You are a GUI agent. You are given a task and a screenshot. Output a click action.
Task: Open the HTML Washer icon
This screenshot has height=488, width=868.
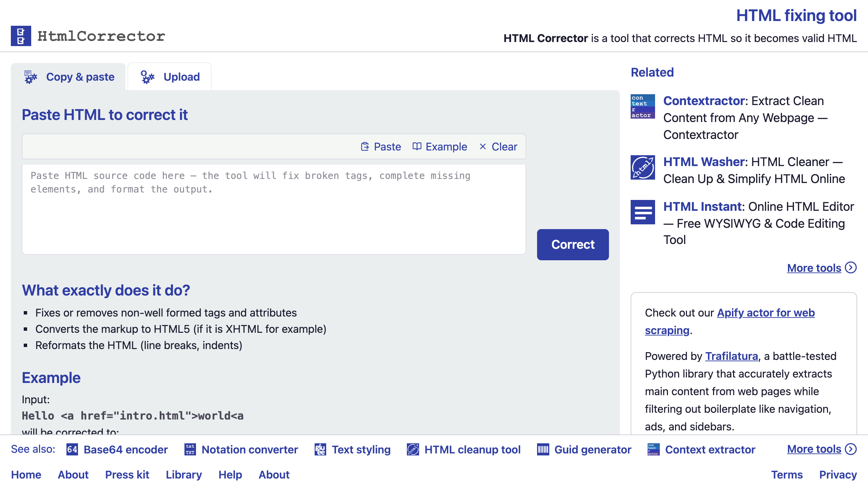(643, 167)
